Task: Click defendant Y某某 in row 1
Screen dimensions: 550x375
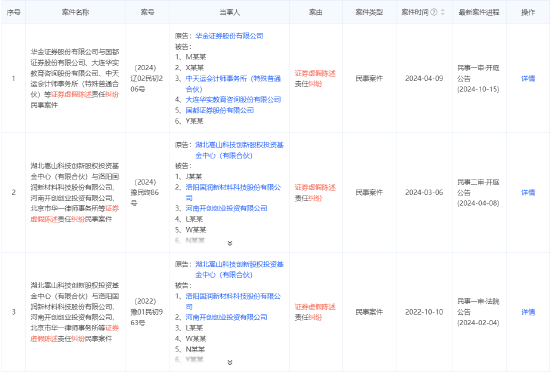Action: (195, 121)
